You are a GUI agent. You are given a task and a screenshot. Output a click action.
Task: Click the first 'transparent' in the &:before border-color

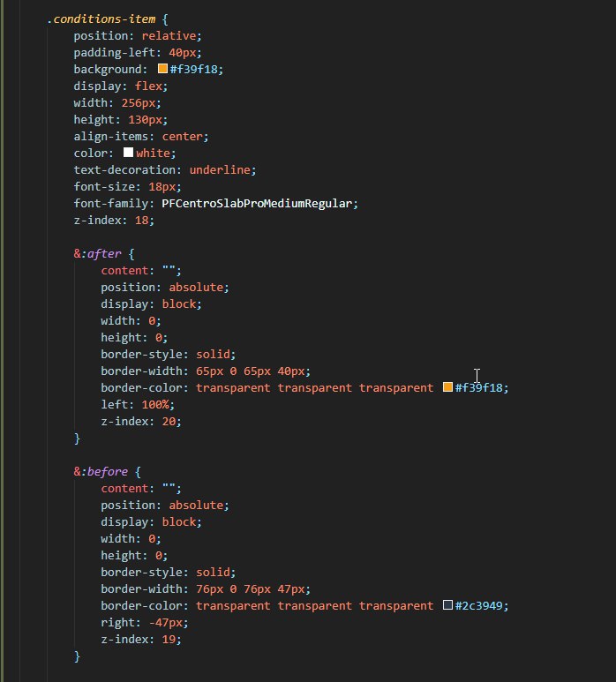pos(233,605)
